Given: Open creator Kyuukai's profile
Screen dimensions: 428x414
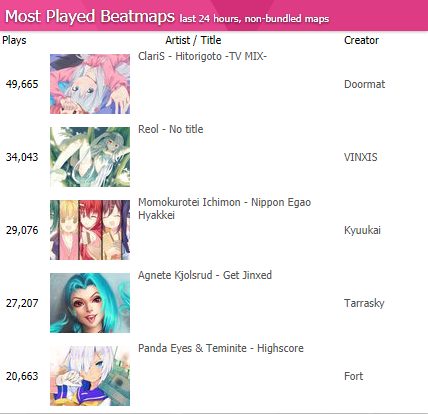Looking at the screenshot, I should (x=362, y=230).
